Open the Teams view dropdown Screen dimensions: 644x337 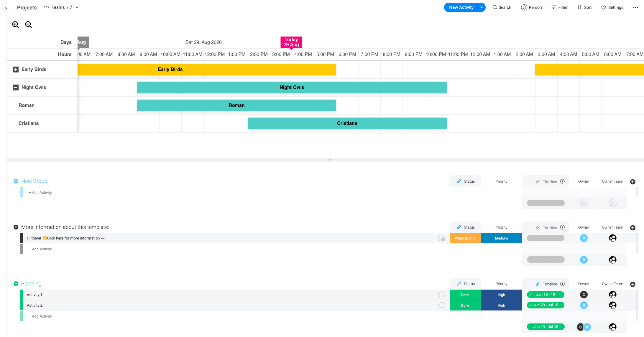point(77,7)
